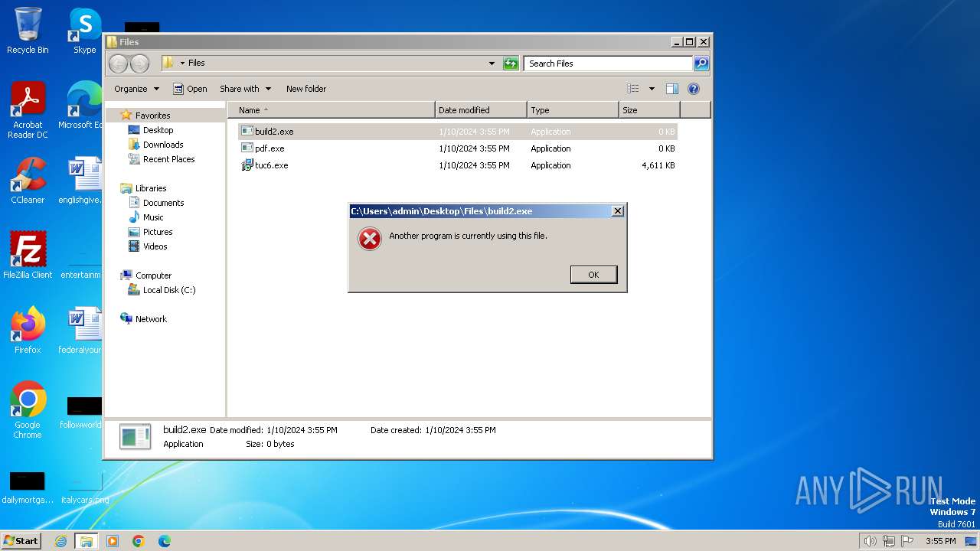Open Skype desktop shortcut
The image size is (980, 551).
coord(84,31)
